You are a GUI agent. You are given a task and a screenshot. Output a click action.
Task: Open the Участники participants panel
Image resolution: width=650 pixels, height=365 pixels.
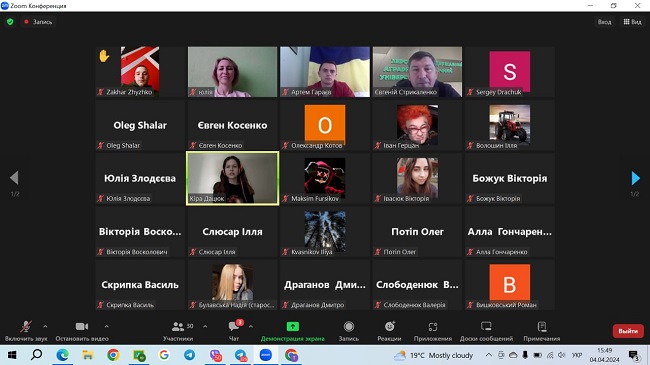(x=178, y=331)
